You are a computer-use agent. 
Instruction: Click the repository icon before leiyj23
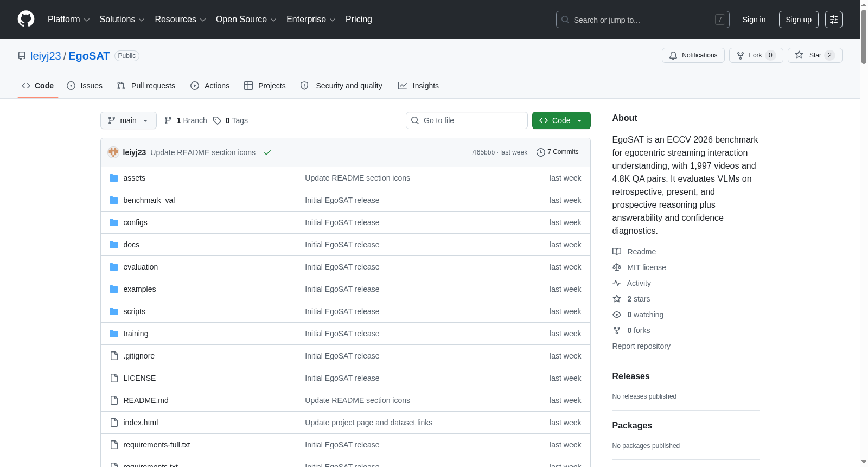tap(22, 56)
